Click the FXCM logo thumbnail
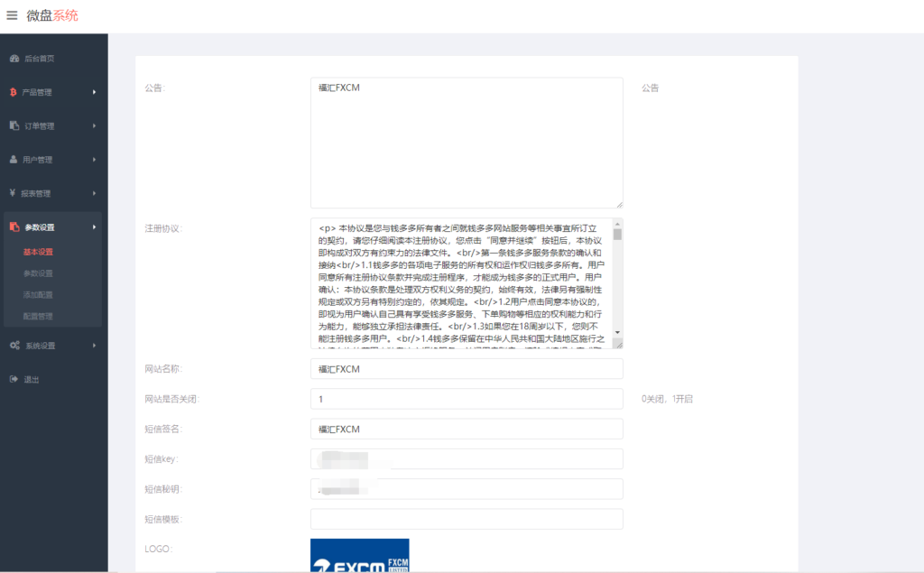 [x=359, y=556]
